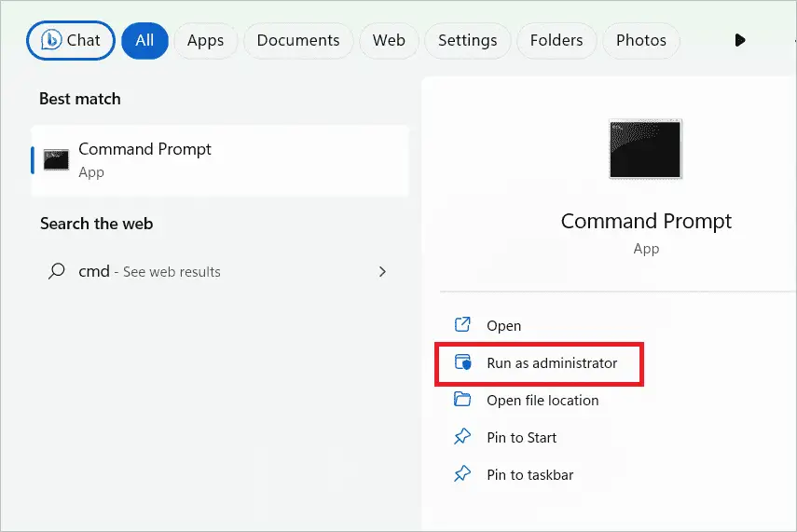The image size is (797, 532).
Task: Expand cmd web results chevron
Action: click(x=382, y=272)
